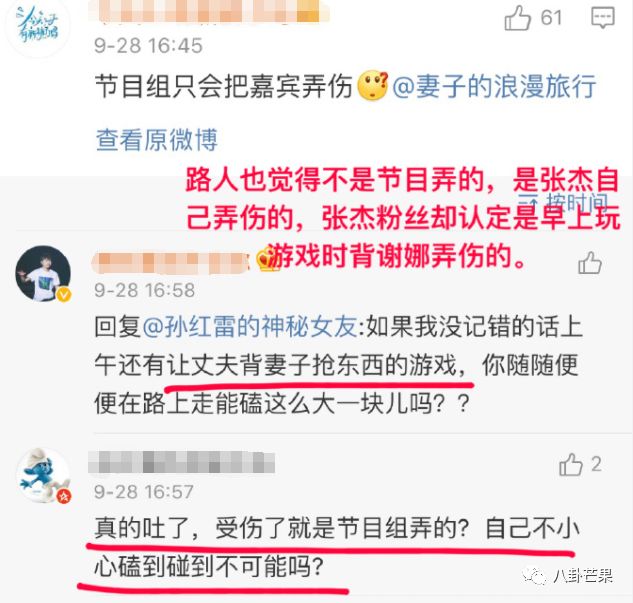Screen dimensions: 633x603
Task: Open the verified user's avatar at 16:58
Action: click(43, 273)
